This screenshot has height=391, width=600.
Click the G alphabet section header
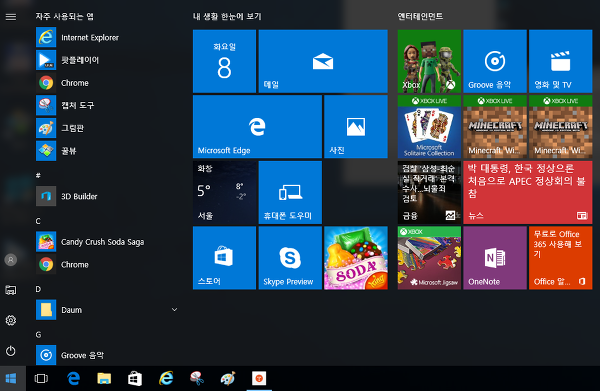pos(38,334)
